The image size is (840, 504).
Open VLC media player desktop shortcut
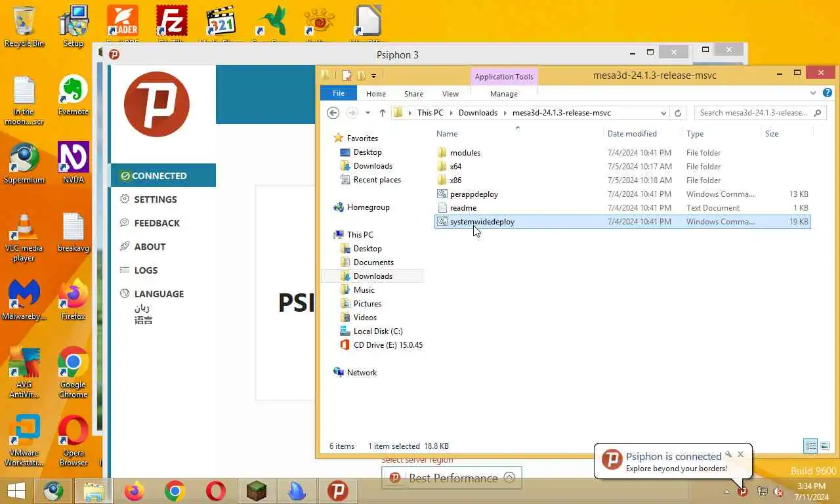[24, 236]
